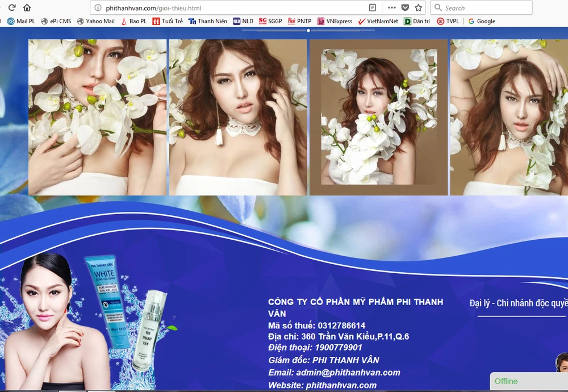This screenshot has width=568, height=392.
Task: Click the Google bookmark favicon
Action: [472, 21]
